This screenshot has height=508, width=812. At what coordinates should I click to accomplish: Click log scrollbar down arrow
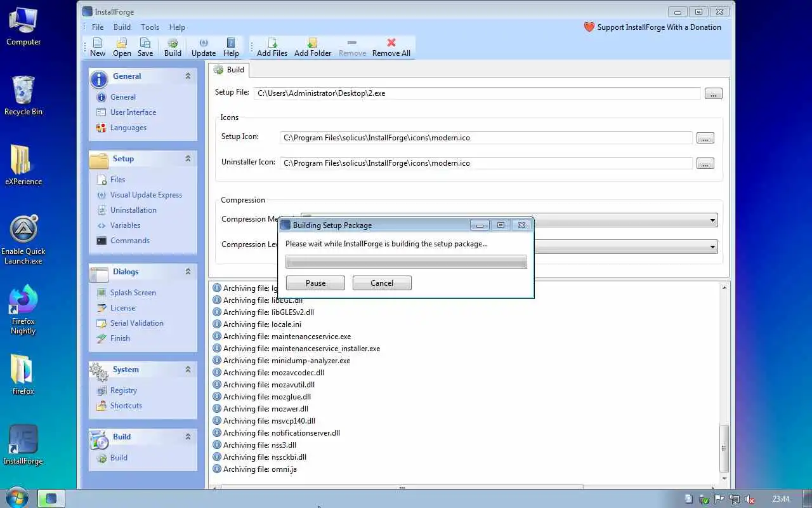[724, 478]
